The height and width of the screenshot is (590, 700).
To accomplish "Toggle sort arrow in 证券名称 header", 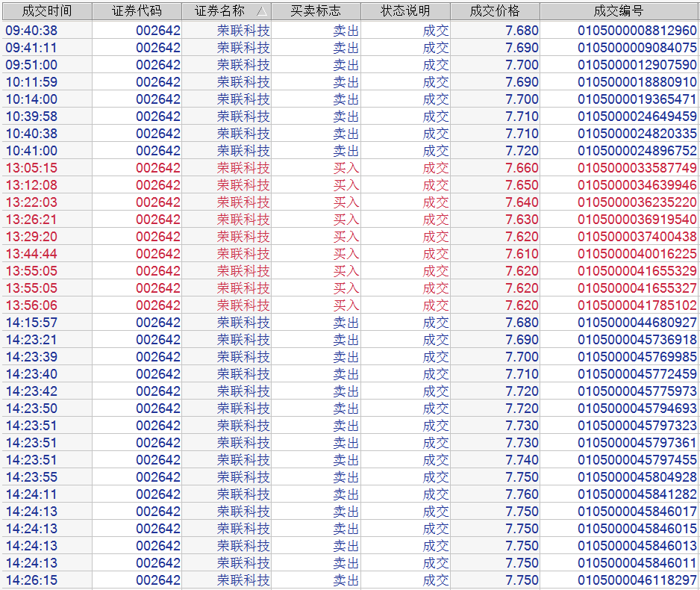I will 263,11.
